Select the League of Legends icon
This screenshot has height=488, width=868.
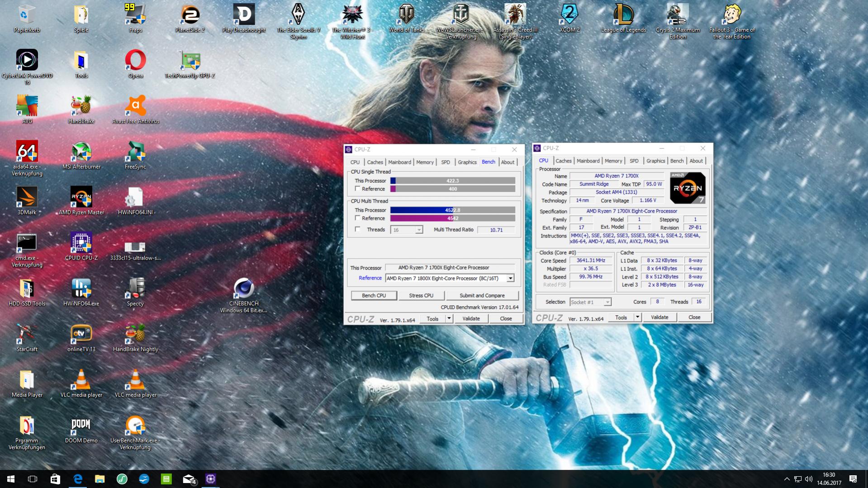click(623, 18)
